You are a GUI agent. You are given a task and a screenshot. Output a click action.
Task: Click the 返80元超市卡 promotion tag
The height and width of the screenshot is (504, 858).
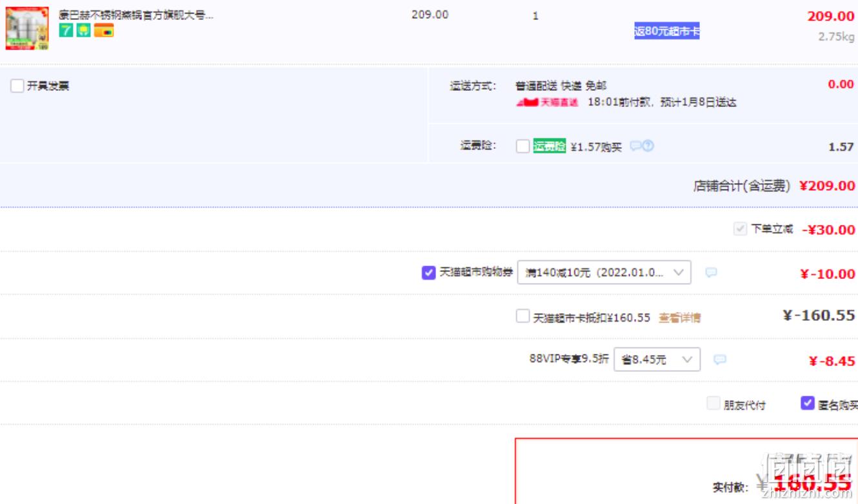coord(667,32)
